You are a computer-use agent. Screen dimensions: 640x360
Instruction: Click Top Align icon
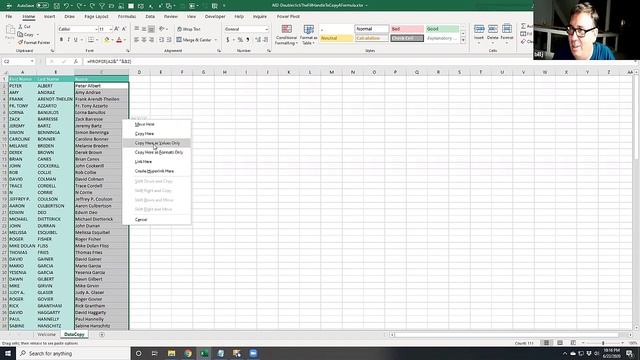click(137, 29)
